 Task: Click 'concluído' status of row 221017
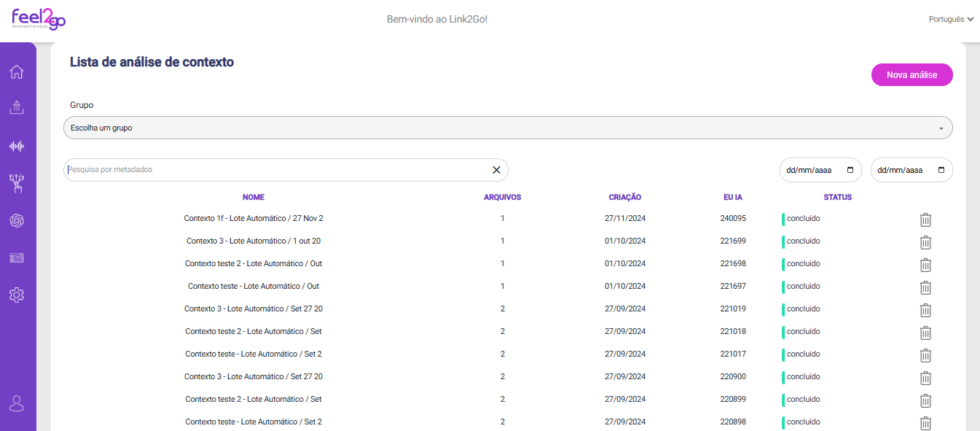click(x=804, y=354)
